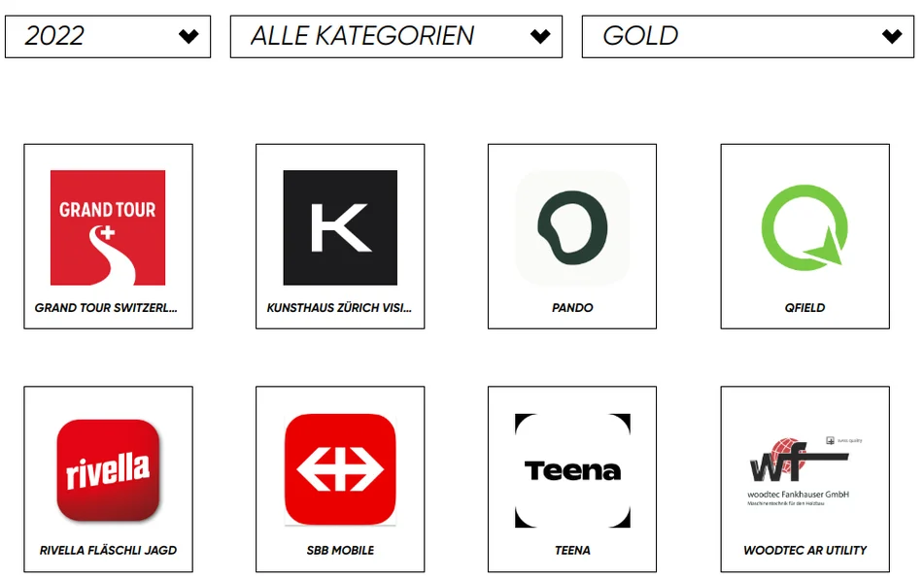Click the arrow in the Gold dropdown
The width and height of the screenshot is (924, 583).
tap(892, 37)
